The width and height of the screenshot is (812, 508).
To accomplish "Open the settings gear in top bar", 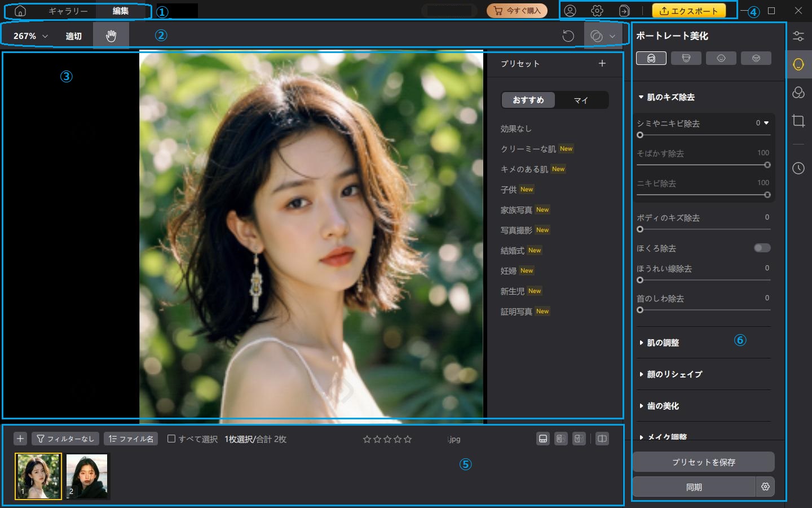I will pyautogui.click(x=597, y=11).
